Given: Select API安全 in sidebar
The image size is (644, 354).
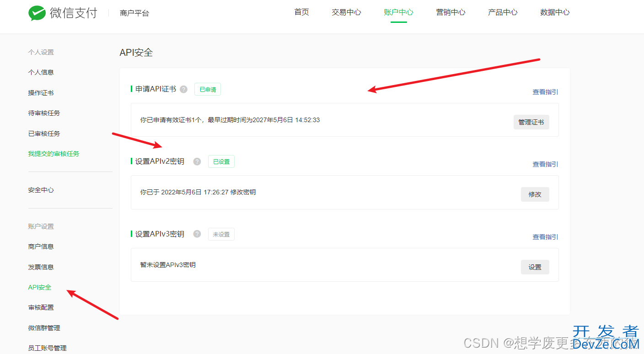Looking at the screenshot, I should coord(40,287).
